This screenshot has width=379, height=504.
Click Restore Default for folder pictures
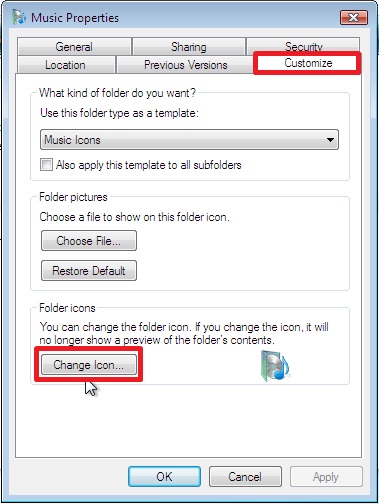coord(89,270)
